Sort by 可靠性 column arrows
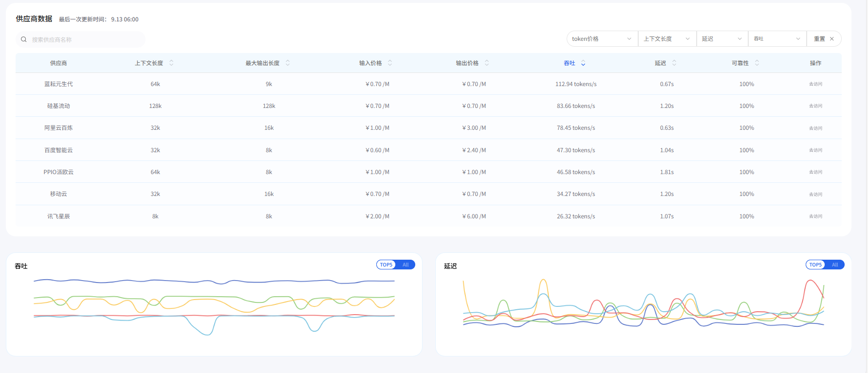The height and width of the screenshot is (373, 868). [x=757, y=63]
